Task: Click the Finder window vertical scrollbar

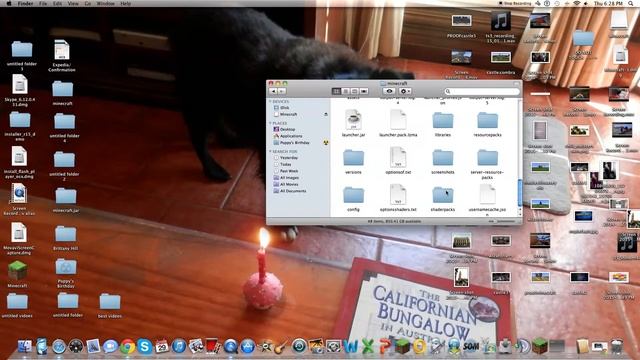Action: 520,194
